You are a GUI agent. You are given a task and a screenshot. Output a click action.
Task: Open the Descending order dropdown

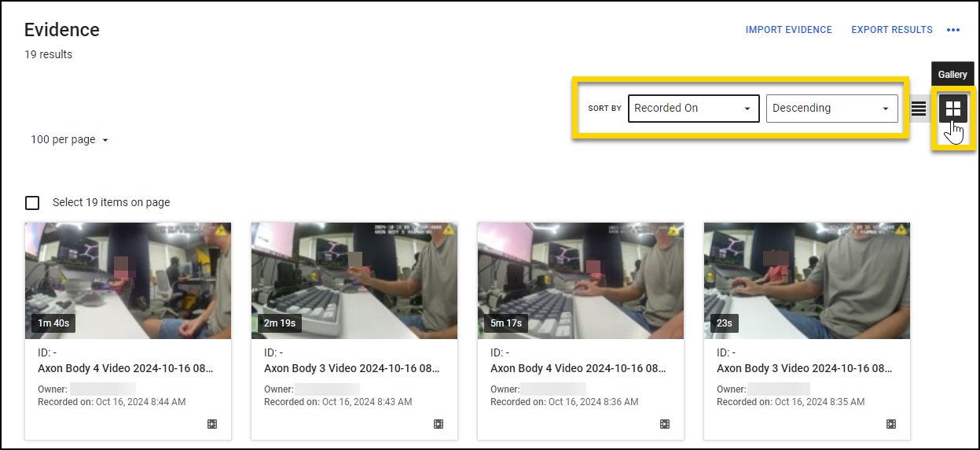(831, 109)
